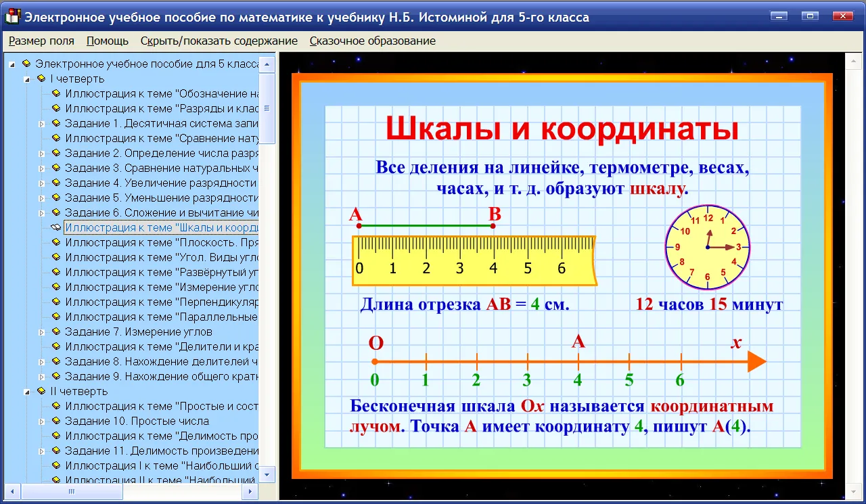Click open-book icon of 'Шкалы и коорд' row
The image size is (866, 504).
pos(56,227)
